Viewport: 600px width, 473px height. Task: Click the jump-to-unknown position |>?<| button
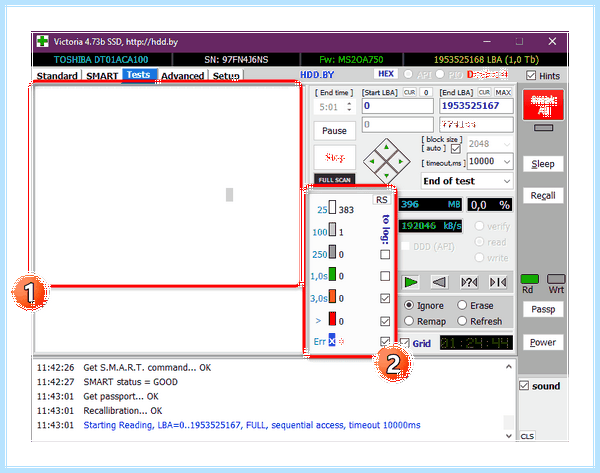(x=469, y=282)
